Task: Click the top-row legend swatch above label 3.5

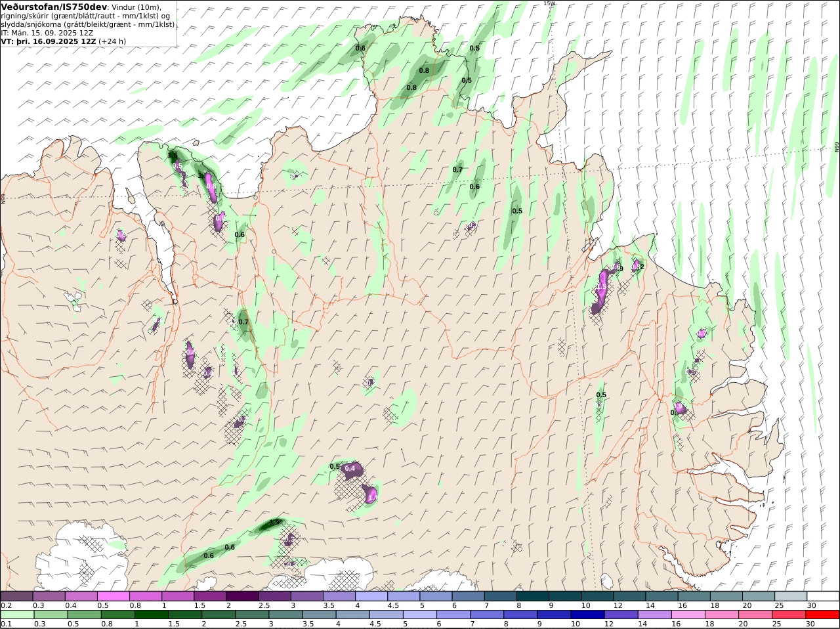Action: [x=339, y=596]
